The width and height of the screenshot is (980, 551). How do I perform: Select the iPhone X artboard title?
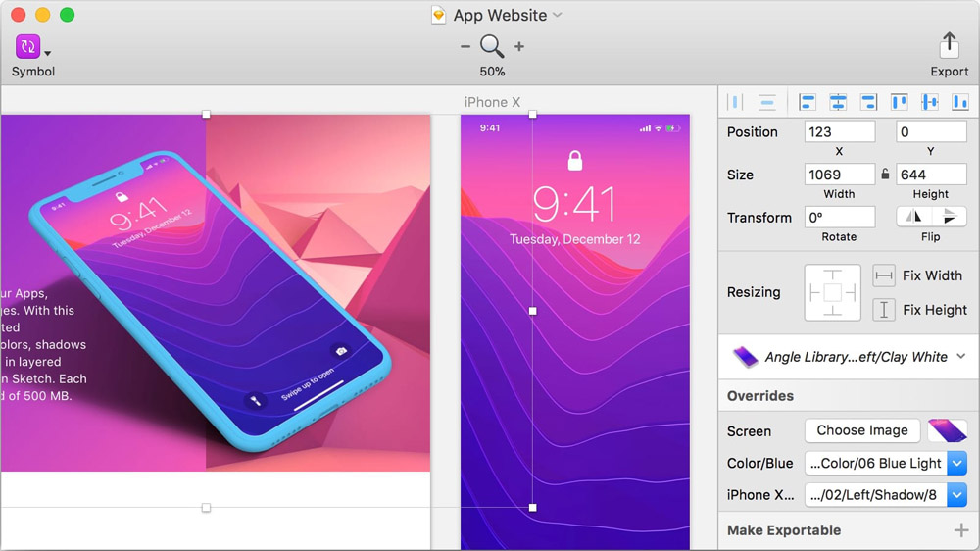(x=492, y=102)
